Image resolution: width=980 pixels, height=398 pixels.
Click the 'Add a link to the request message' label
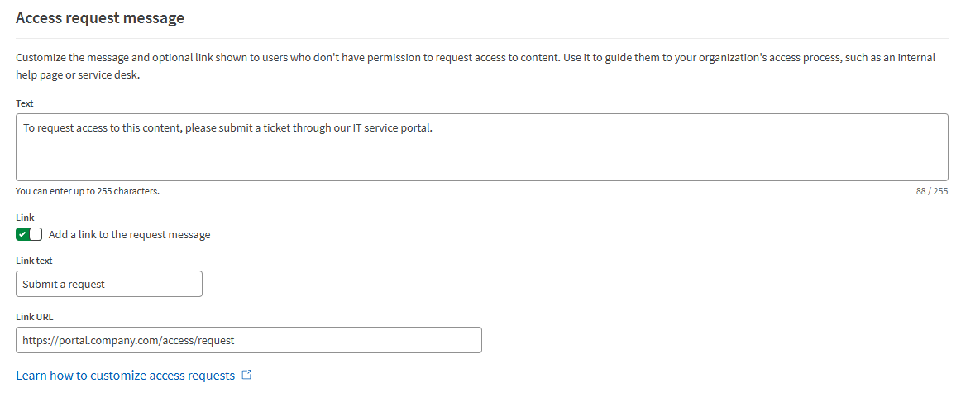(129, 234)
